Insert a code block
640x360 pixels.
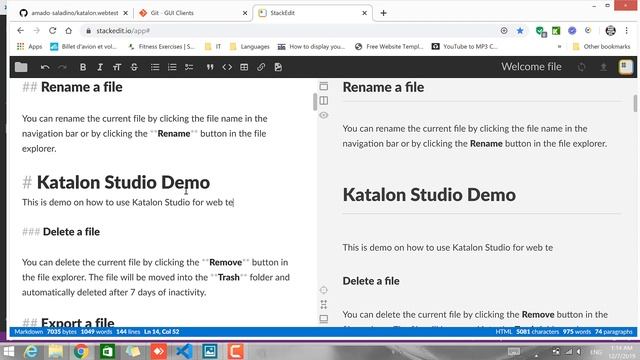tap(227, 67)
